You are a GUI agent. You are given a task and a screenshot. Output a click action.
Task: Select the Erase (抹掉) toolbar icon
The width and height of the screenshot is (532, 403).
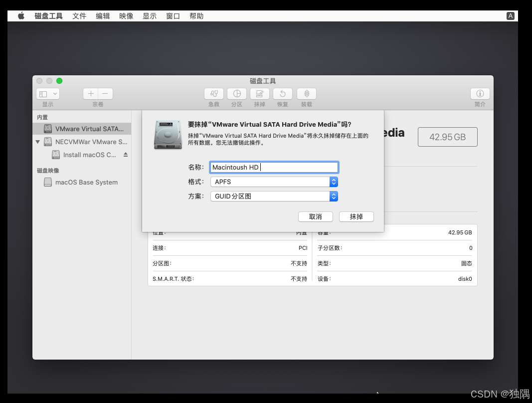point(259,94)
